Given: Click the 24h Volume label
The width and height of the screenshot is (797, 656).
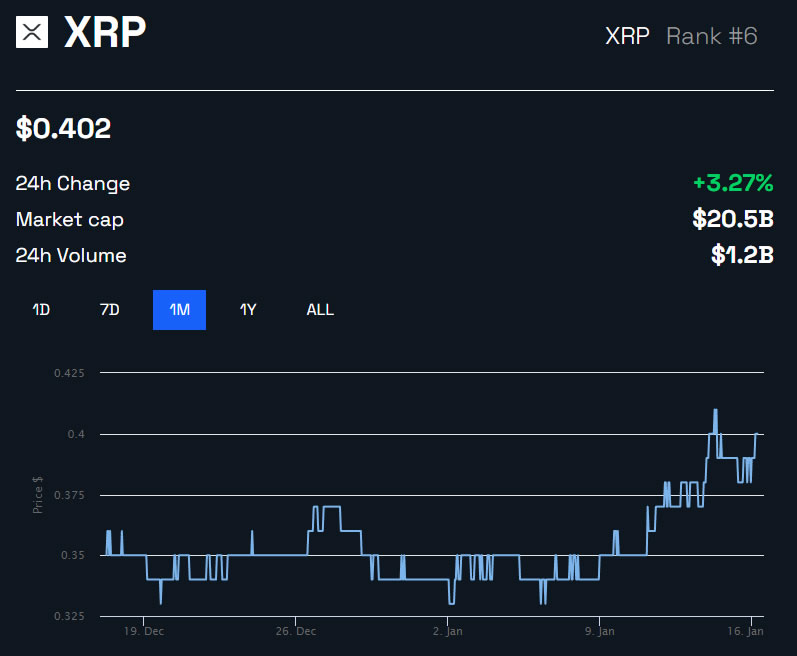Looking at the screenshot, I should click(70, 256).
